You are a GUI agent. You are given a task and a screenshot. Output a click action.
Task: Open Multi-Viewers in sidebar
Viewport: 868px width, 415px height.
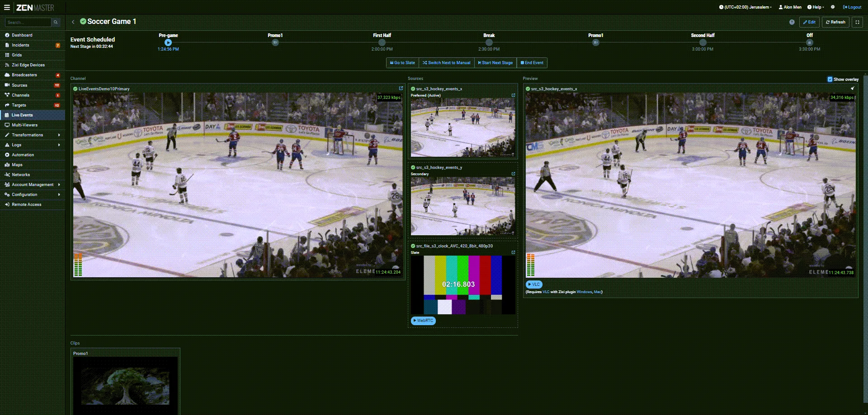point(33,125)
